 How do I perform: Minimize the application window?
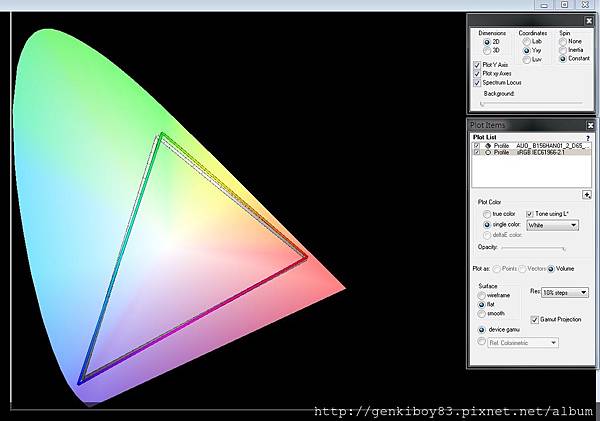[x=544, y=5]
